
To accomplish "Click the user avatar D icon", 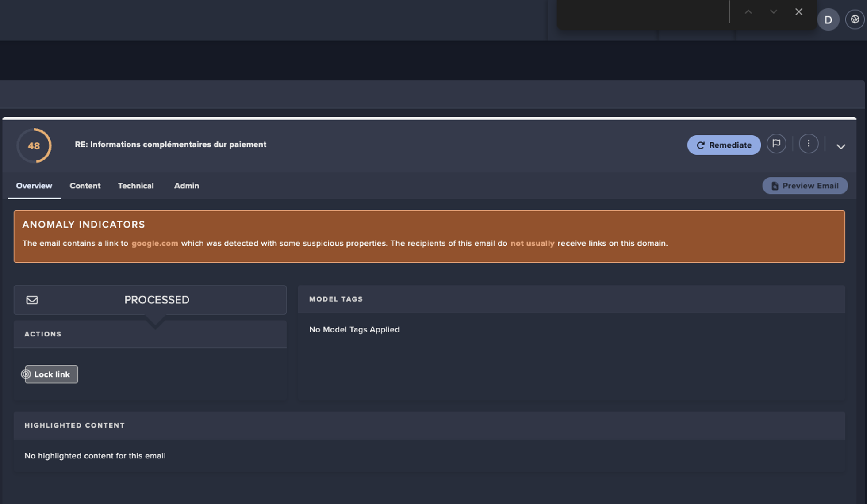I will [x=828, y=20].
